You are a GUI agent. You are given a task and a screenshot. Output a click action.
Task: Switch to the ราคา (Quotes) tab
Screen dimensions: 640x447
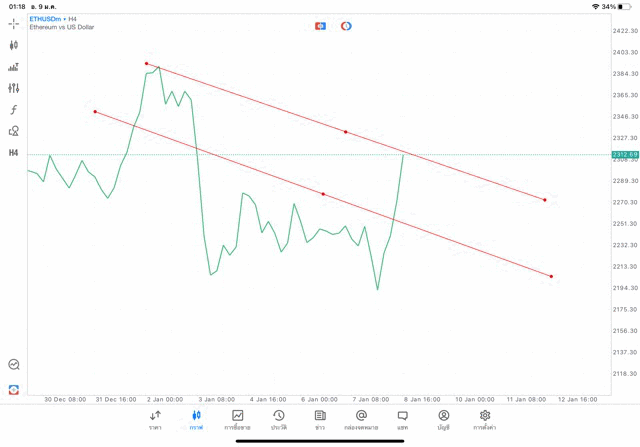point(155,419)
